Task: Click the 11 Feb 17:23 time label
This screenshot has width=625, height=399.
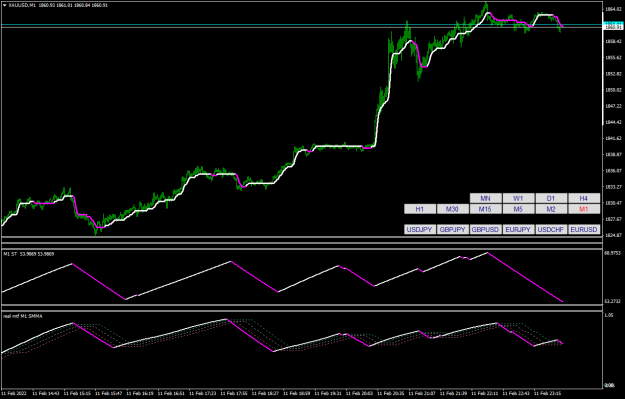Action: pos(202,393)
